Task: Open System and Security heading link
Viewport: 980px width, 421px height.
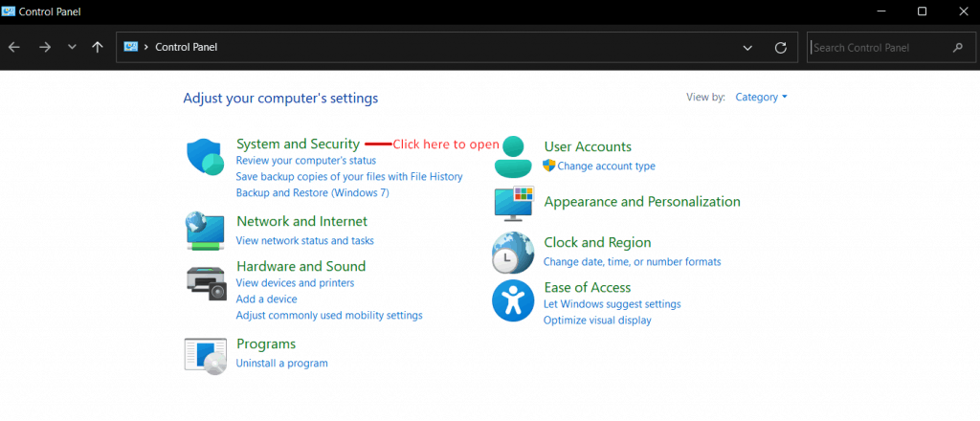Action: (298, 144)
